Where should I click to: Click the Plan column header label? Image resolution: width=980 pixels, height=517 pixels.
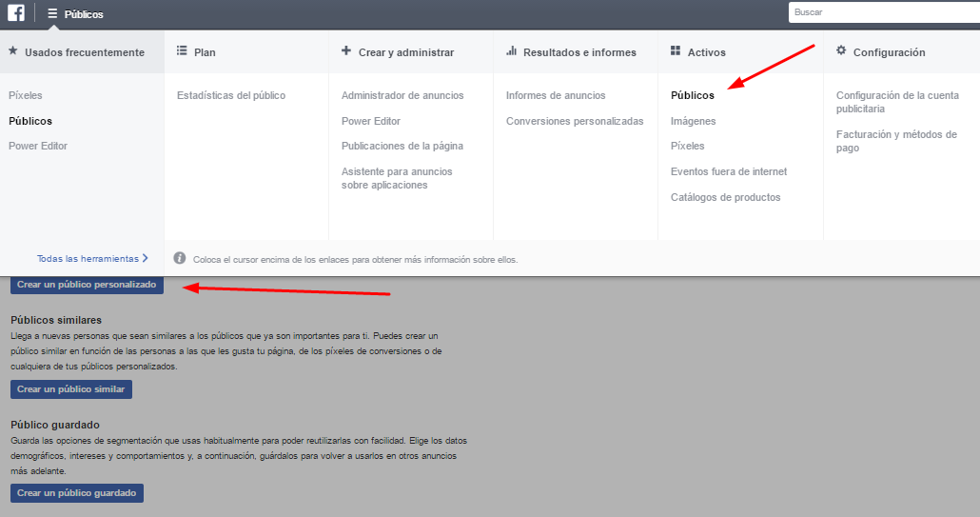click(205, 52)
